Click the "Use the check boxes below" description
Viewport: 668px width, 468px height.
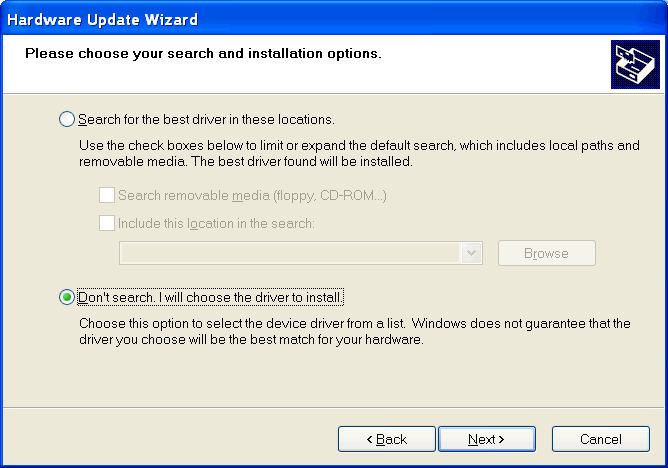point(358,153)
